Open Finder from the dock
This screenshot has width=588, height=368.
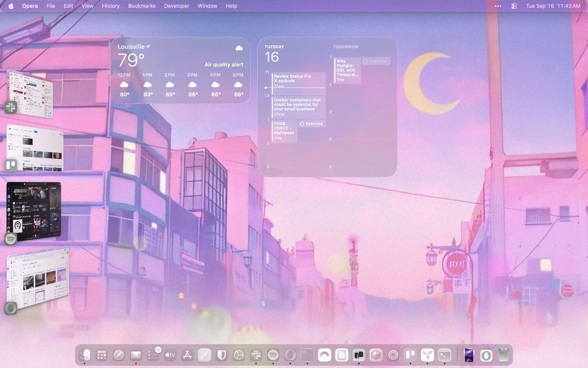[x=85, y=355]
